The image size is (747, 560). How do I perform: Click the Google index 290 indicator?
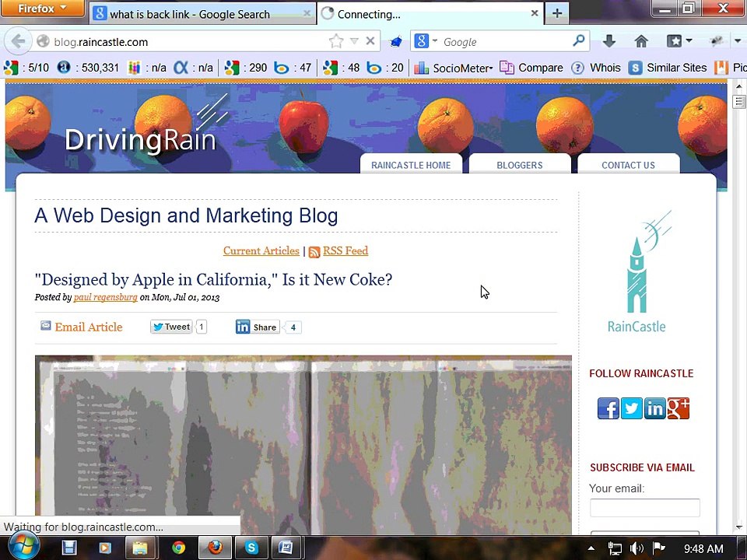coord(246,68)
